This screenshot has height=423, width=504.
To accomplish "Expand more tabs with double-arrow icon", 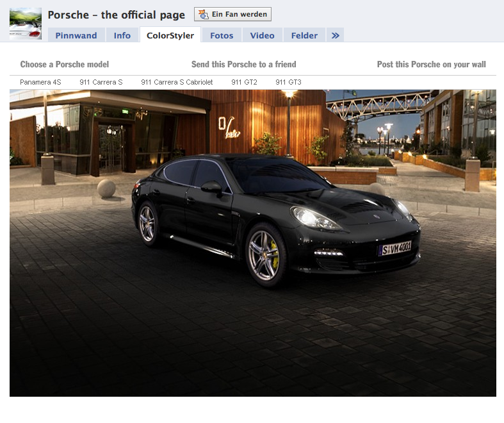I will 335,35.
